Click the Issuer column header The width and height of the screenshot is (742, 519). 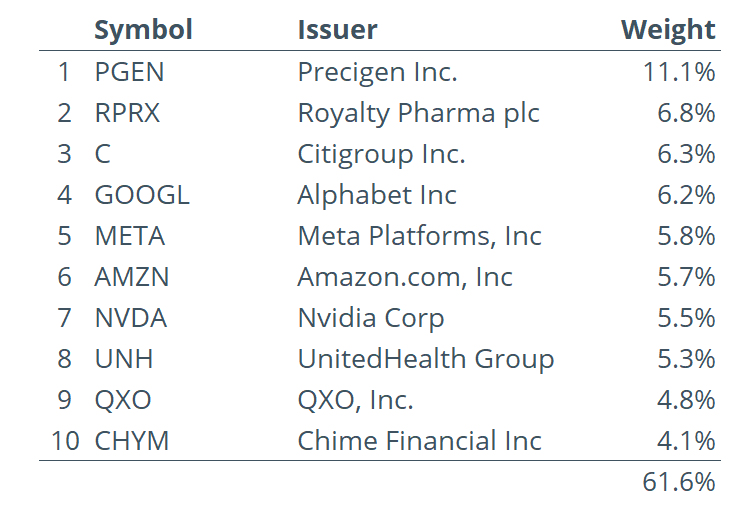tap(337, 30)
